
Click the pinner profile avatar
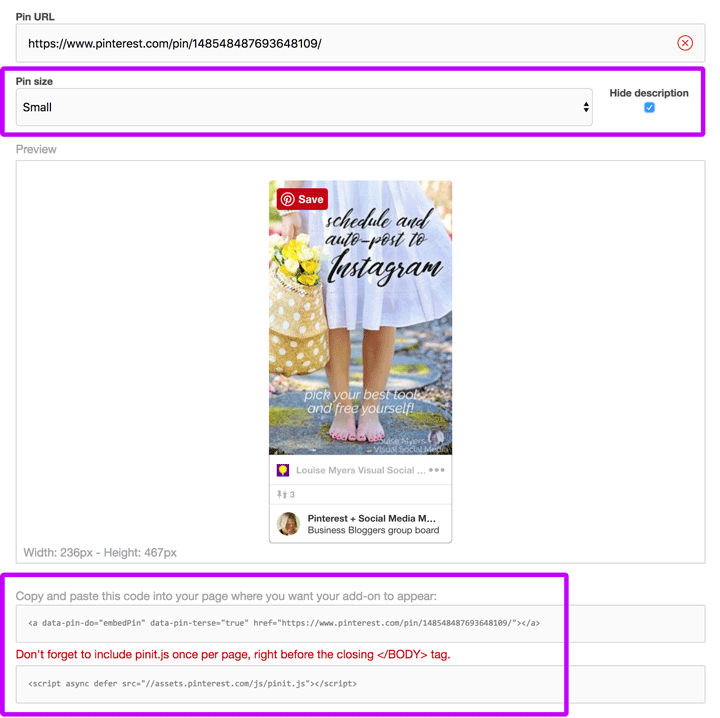pyautogui.click(x=288, y=524)
